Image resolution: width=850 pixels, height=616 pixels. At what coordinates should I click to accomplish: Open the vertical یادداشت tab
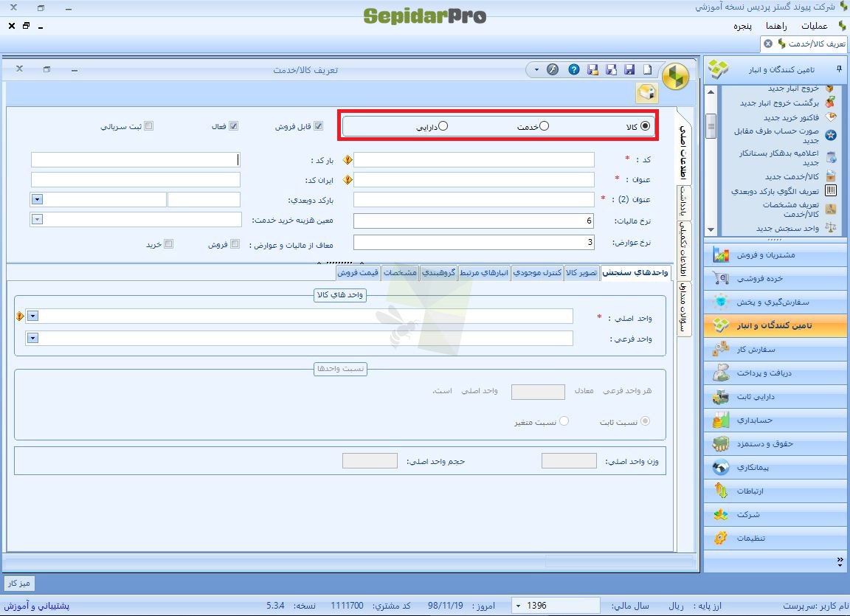(684, 203)
